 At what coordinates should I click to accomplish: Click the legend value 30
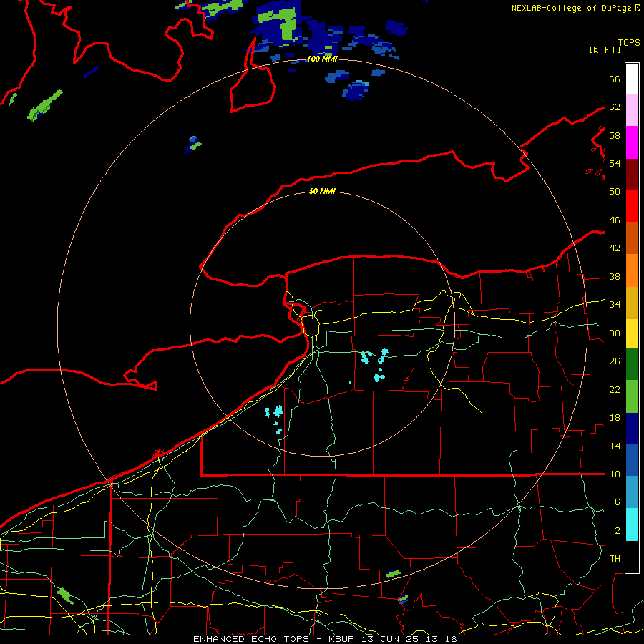(615, 333)
